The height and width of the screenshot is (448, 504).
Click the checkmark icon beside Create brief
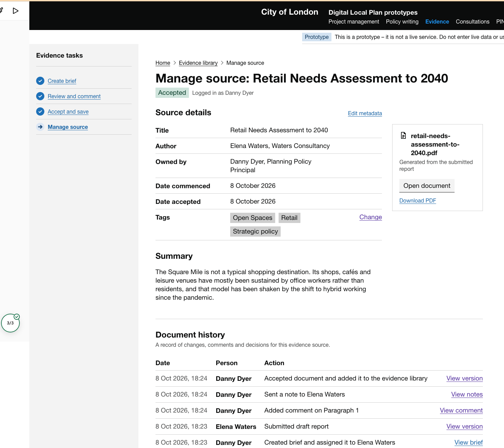40,81
